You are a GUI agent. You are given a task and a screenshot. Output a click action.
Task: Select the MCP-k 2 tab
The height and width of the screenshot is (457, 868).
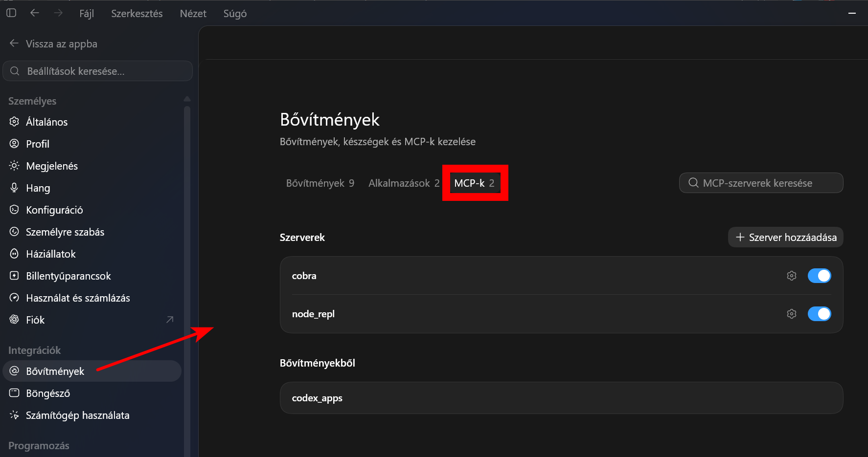[x=475, y=183]
